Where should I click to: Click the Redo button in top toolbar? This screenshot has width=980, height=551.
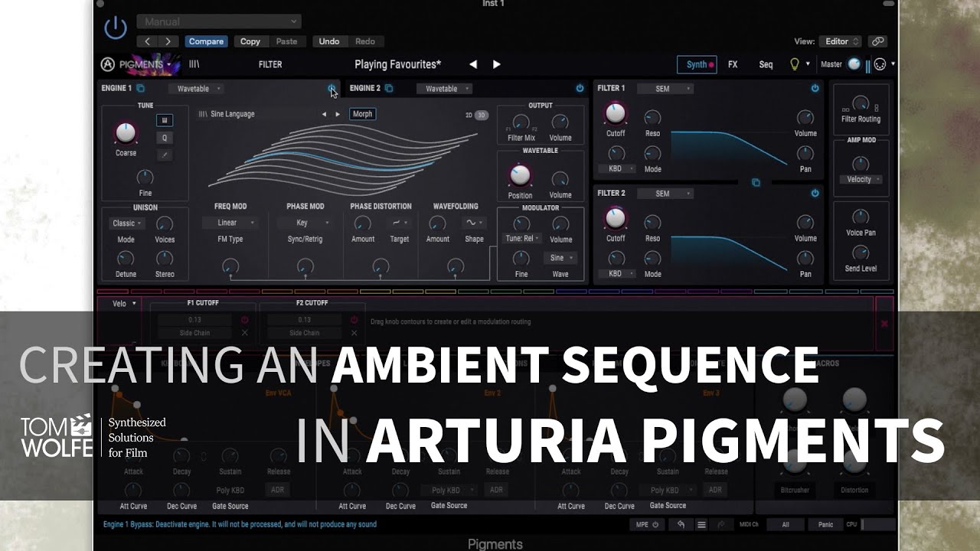[365, 41]
